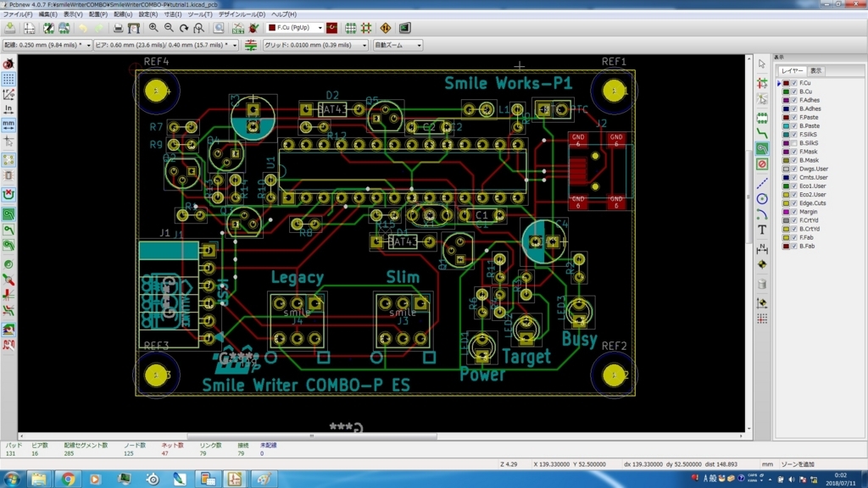The width and height of the screenshot is (868, 488).
Task: Select the F.Cu layer row
Action: (x=820, y=83)
